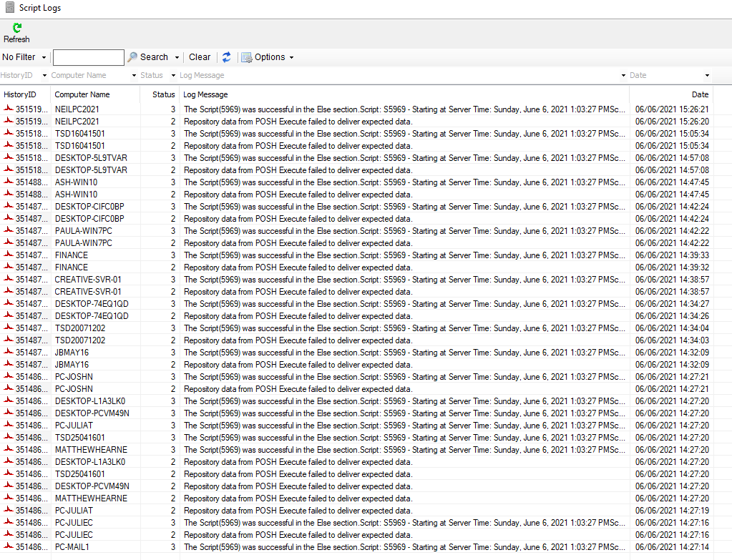732x560 pixels.
Task: Sort entries by the Date column header
Action: pos(699,94)
